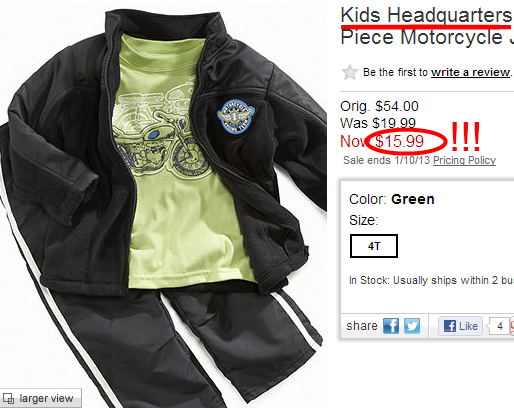Image resolution: width=514 pixels, height=408 pixels.
Task: Click the motorcycle graphic on green shirt
Action: pos(160,133)
